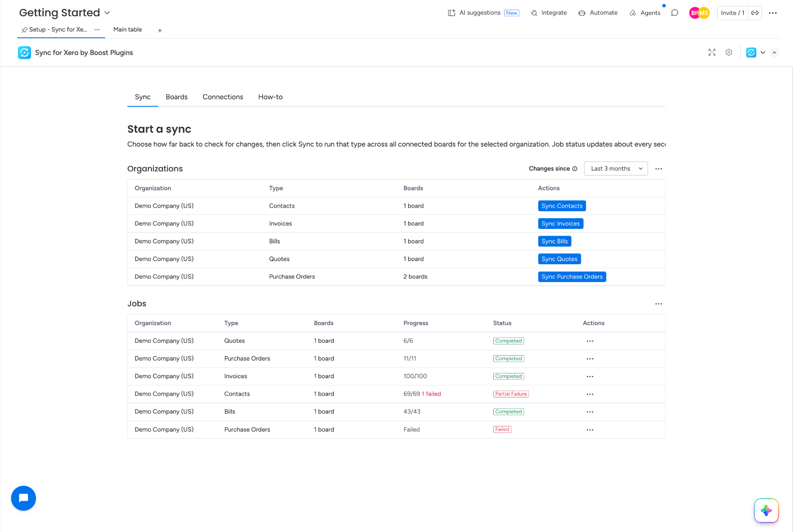The width and height of the screenshot is (793, 532).
Task: Click the Sync Contacts button
Action: [562, 206]
